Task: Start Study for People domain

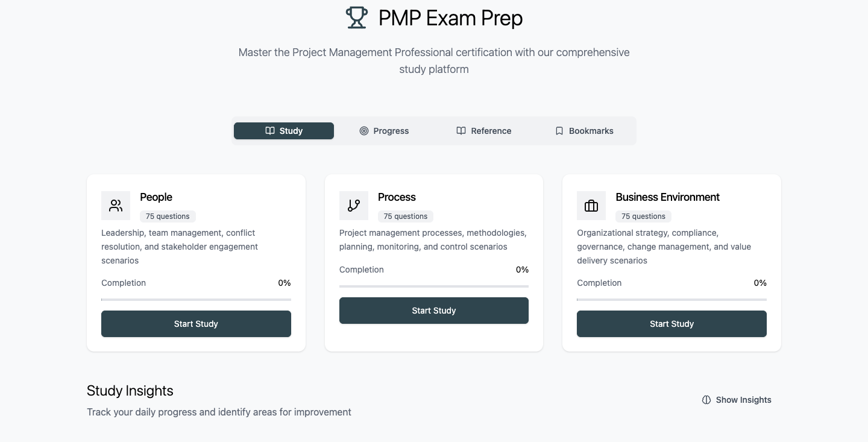Action: pos(196,324)
